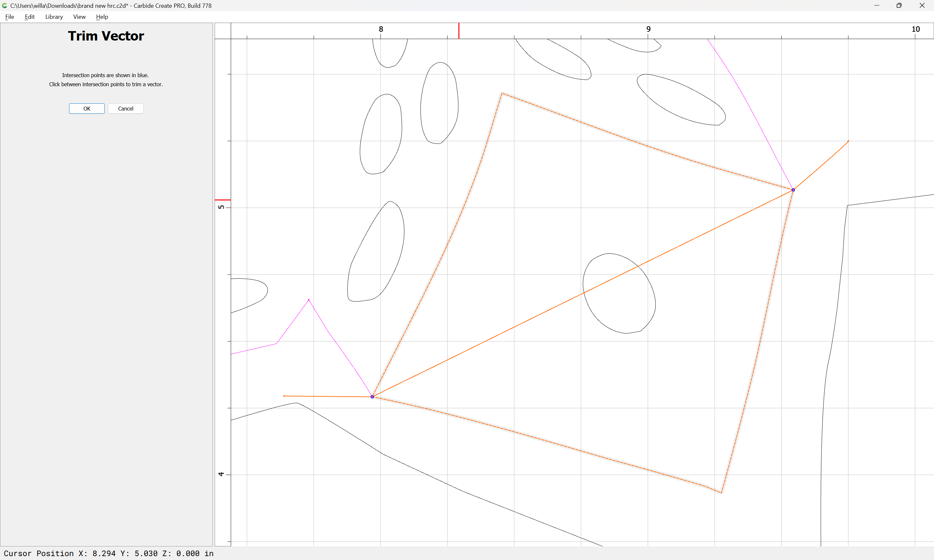Open the View menu
The height and width of the screenshot is (560, 934).
pos(79,17)
